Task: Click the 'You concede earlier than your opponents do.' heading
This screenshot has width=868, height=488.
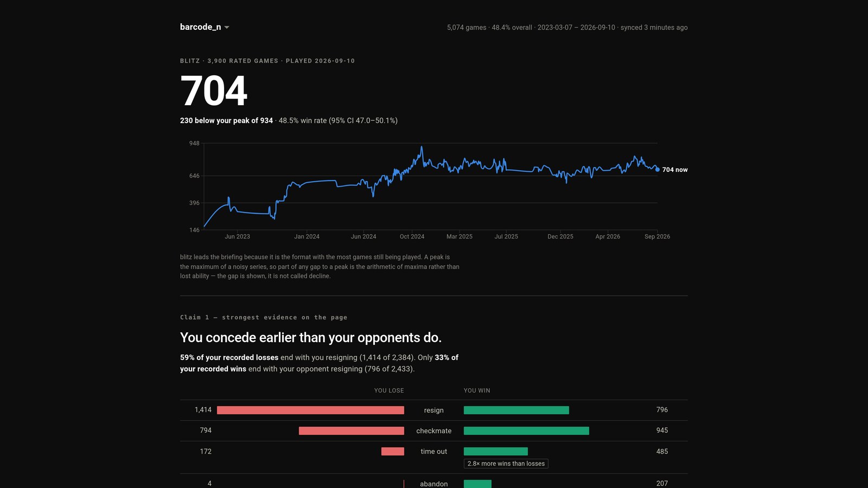Action: point(311,338)
